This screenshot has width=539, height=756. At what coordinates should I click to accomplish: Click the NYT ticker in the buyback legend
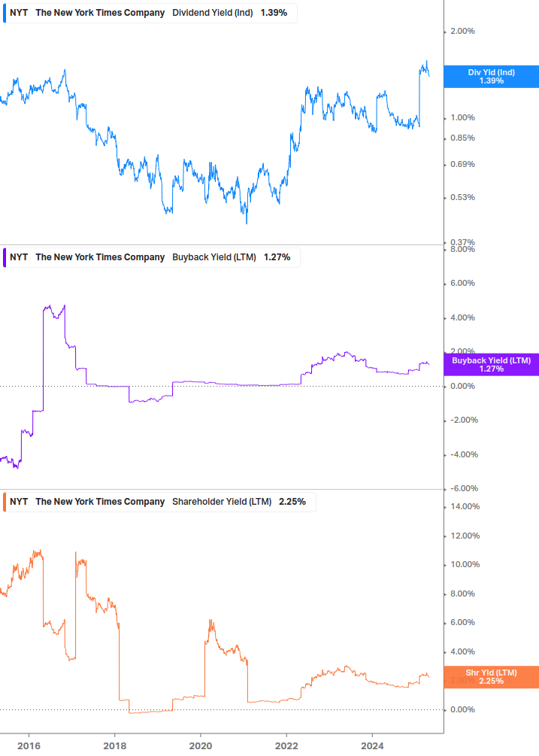19,257
